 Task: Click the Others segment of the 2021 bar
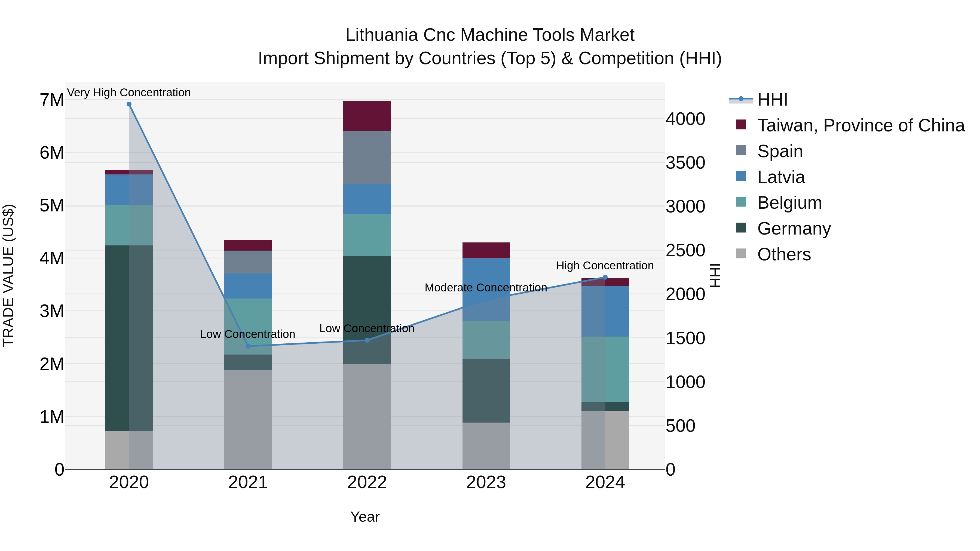coord(248,419)
